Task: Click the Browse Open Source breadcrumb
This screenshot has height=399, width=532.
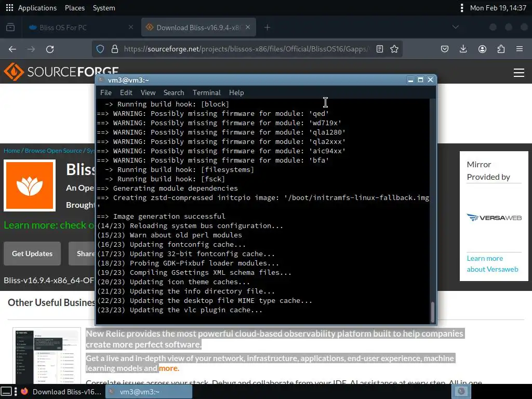Action: [x=54, y=151]
